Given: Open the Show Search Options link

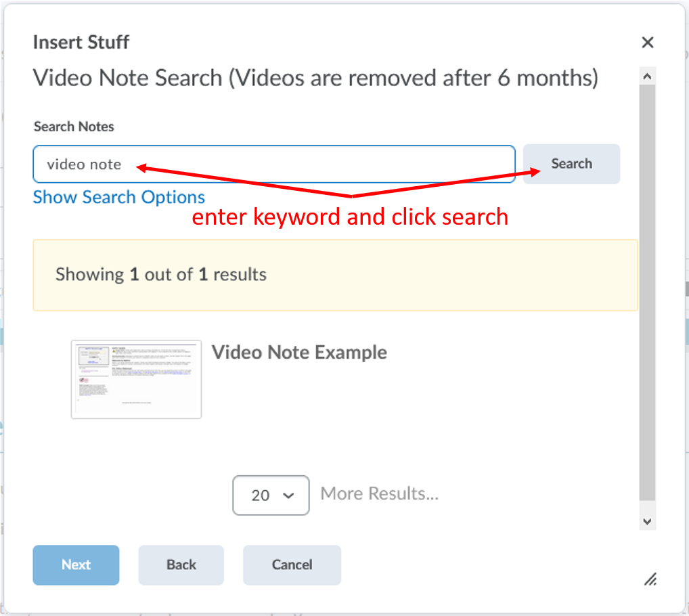Looking at the screenshot, I should 118,197.
